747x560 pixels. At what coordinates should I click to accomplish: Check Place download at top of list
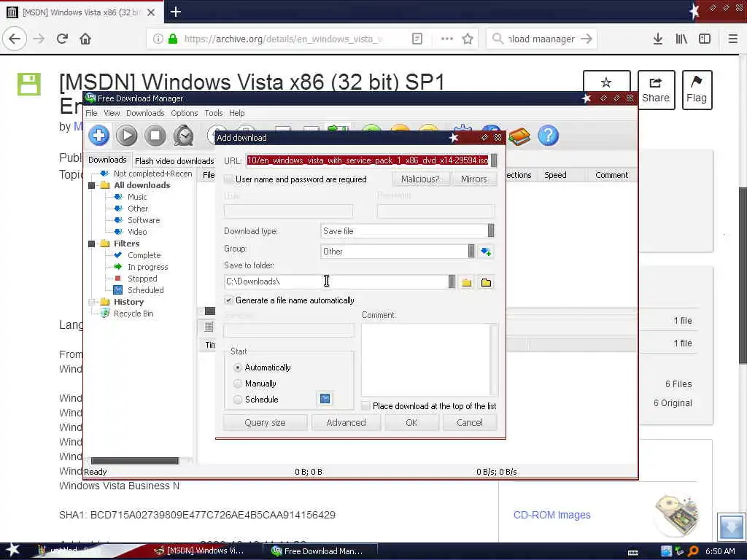point(365,405)
